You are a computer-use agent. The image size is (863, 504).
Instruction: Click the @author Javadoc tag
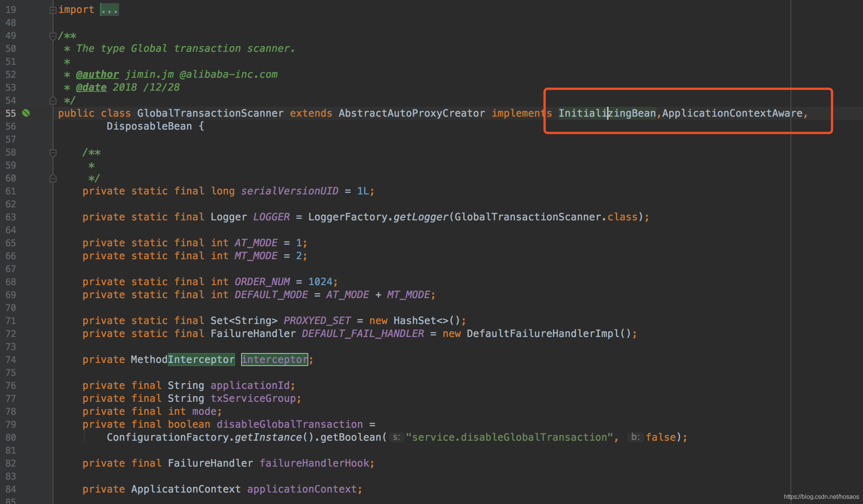pyautogui.click(x=97, y=74)
